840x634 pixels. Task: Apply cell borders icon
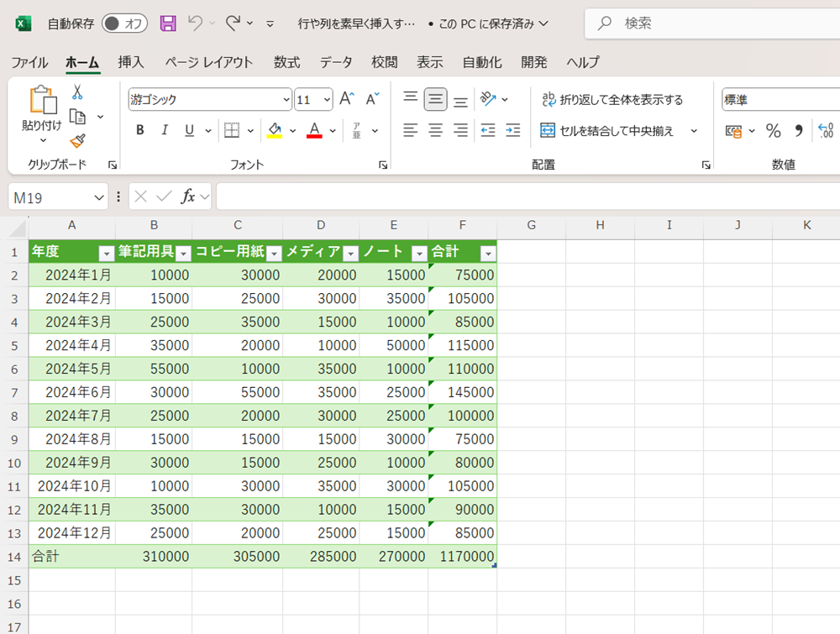pyautogui.click(x=232, y=130)
